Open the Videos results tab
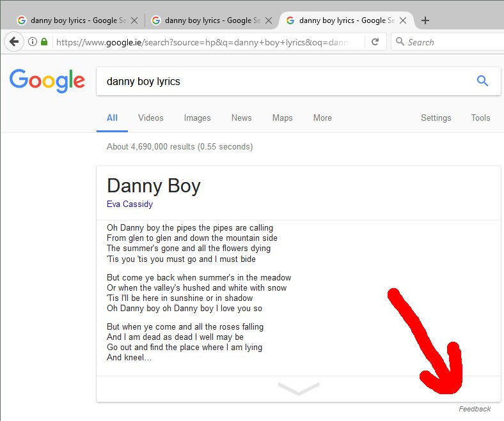The width and height of the screenshot is (504, 421). pyautogui.click(x=151, y=118)
